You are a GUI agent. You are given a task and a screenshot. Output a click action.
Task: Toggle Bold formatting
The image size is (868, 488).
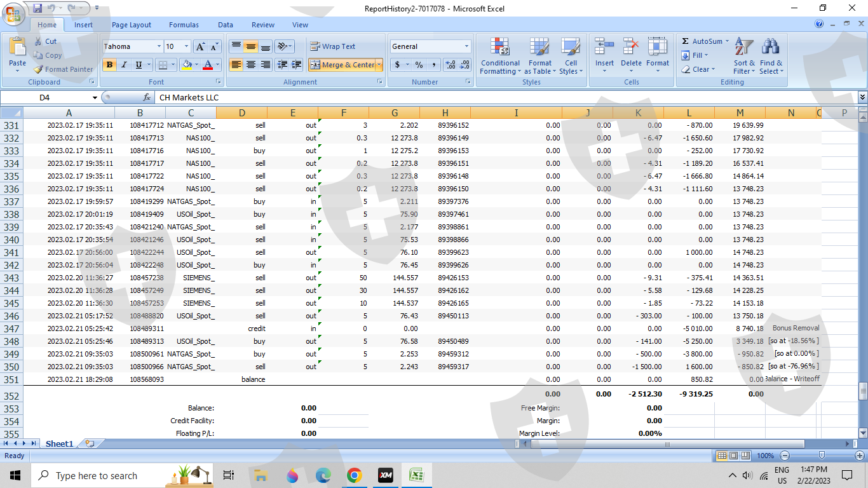pos(109,65)
